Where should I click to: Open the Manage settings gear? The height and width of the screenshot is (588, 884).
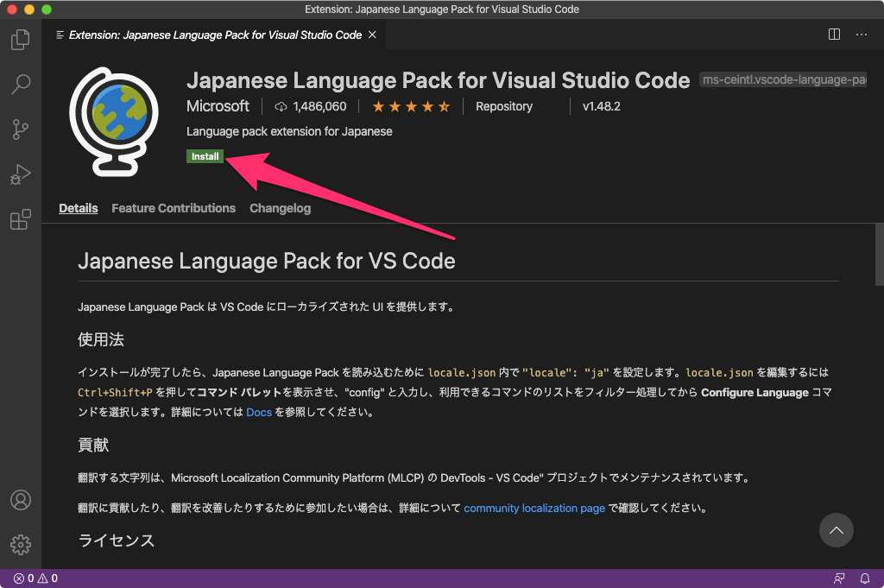click(x=20, y=544)
